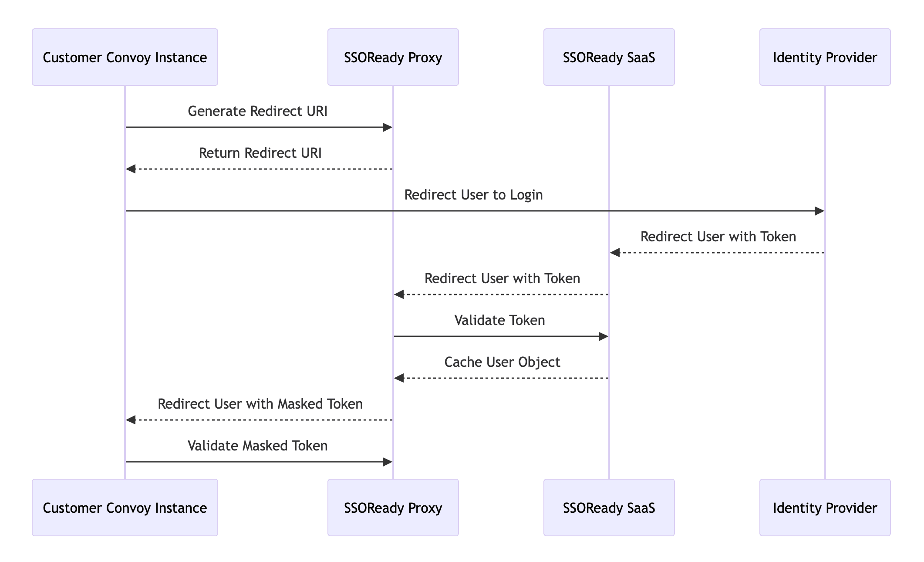Click the Generate Redirect URI message label

[x=258, y=111]
